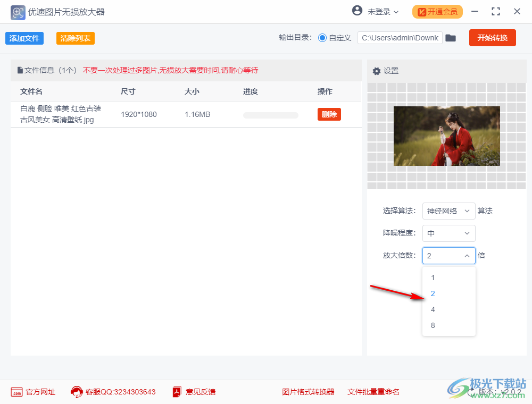Click the settings gear in the 设置 panel
This screenshot has height=404, width=532.
[377, 71]
